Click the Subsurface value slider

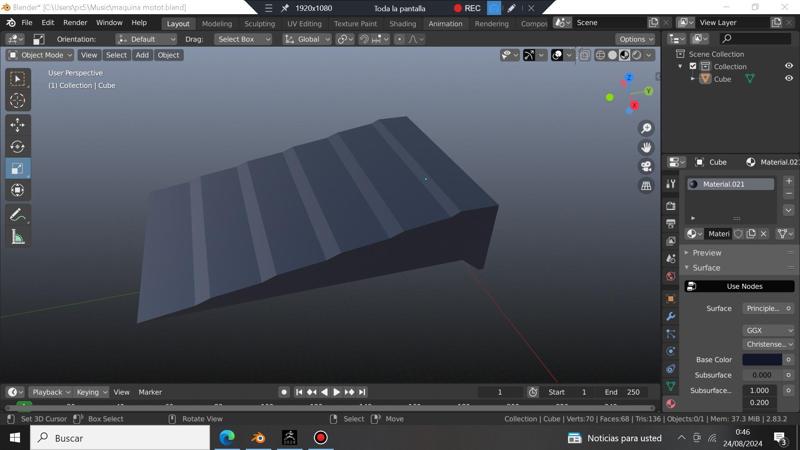[762, 375]
